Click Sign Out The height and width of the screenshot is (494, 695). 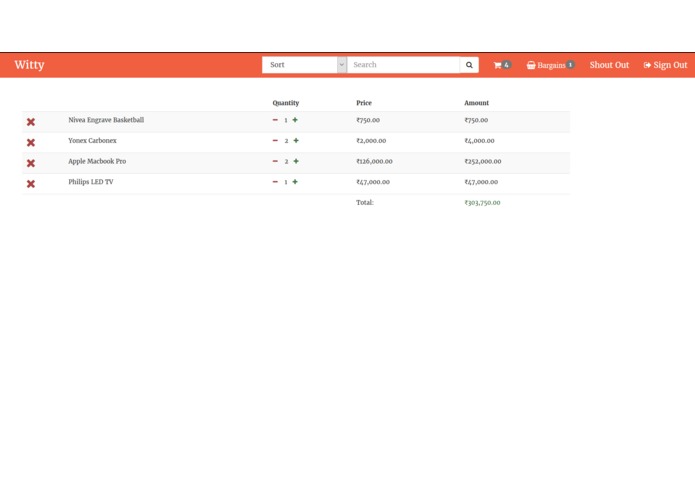click(x=665, y=65)
